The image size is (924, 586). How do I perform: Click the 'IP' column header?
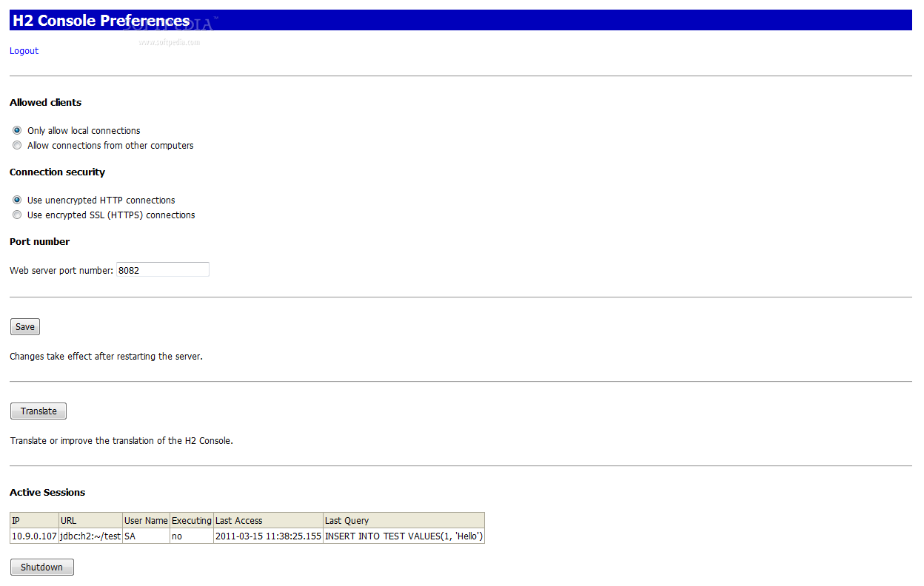(34, 521)
